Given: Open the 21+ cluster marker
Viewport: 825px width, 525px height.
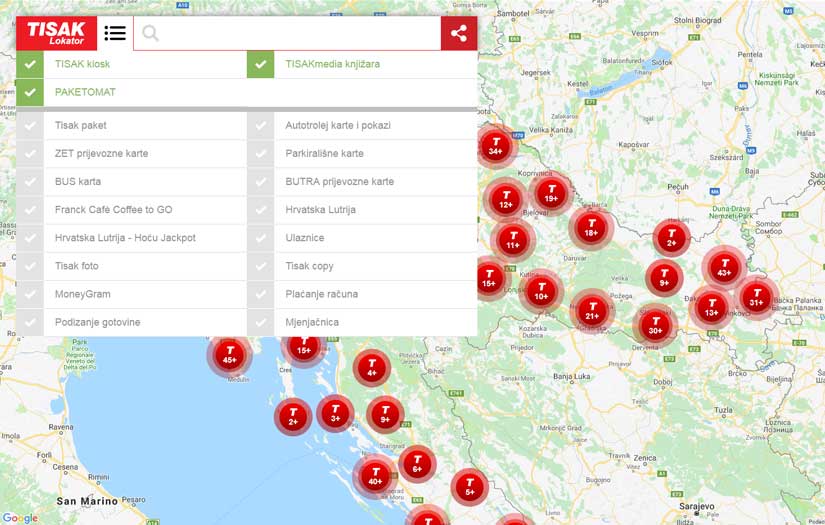Looking at the screenshot, I should click(x=592, y=311).
